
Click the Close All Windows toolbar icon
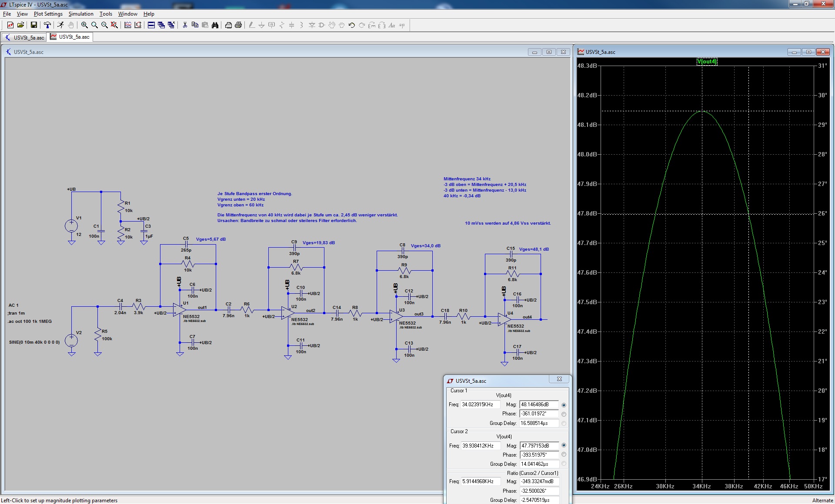pos(171,25)
